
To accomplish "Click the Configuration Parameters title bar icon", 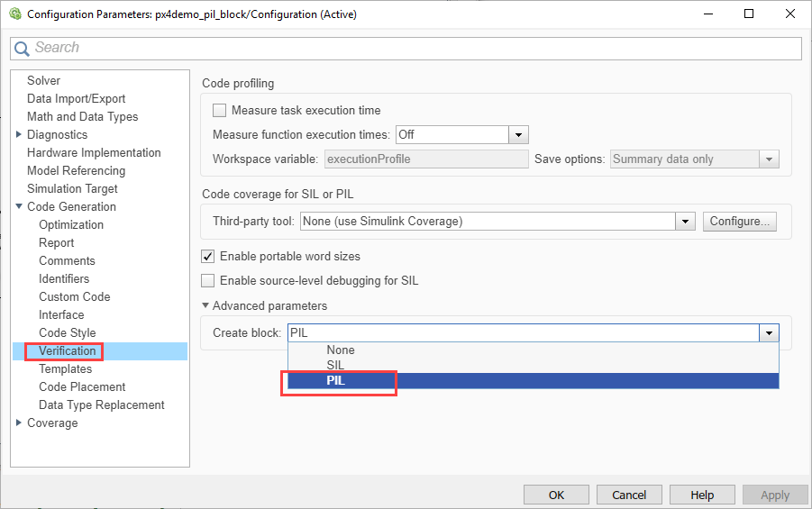I will pos(14,14).
